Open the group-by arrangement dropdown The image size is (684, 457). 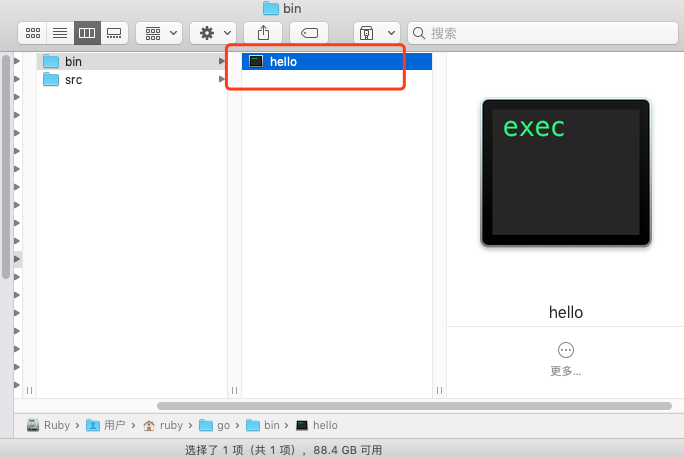pos(159,33)
